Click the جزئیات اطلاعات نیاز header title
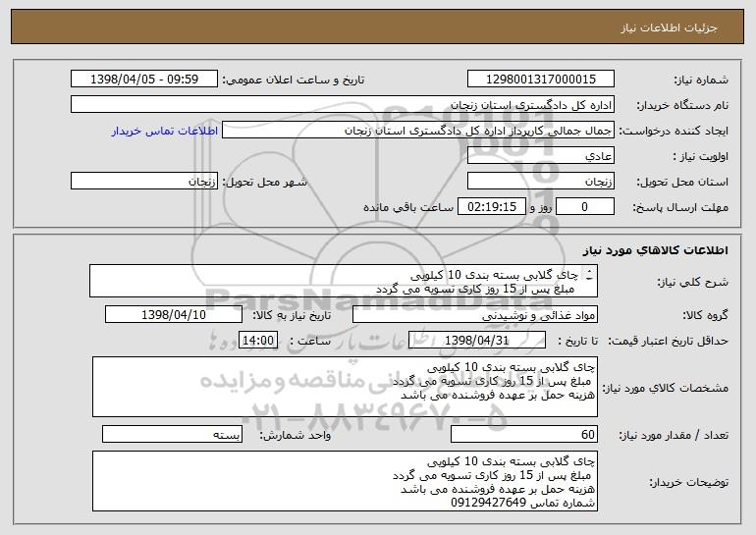Viewport: 756px width, 535px height. click(669, 27)
